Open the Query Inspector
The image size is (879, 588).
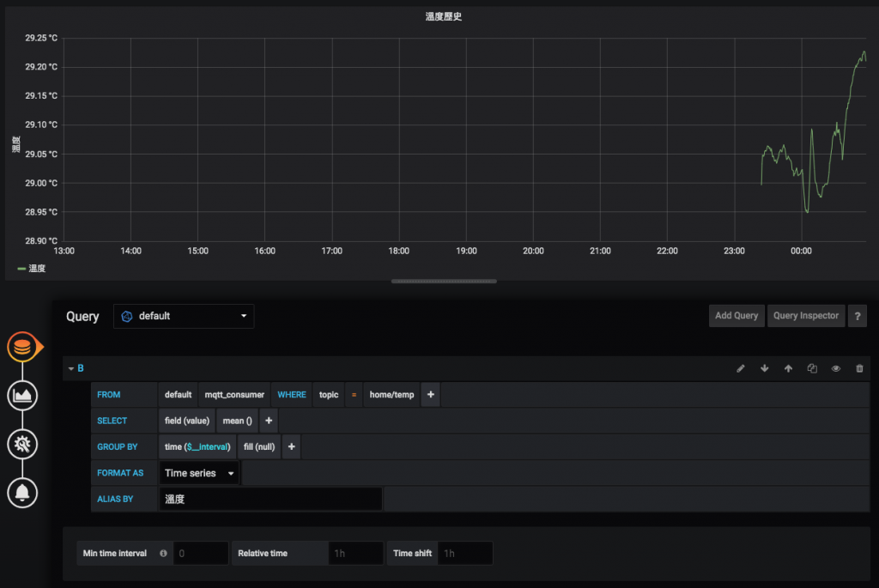click(806, 316)
